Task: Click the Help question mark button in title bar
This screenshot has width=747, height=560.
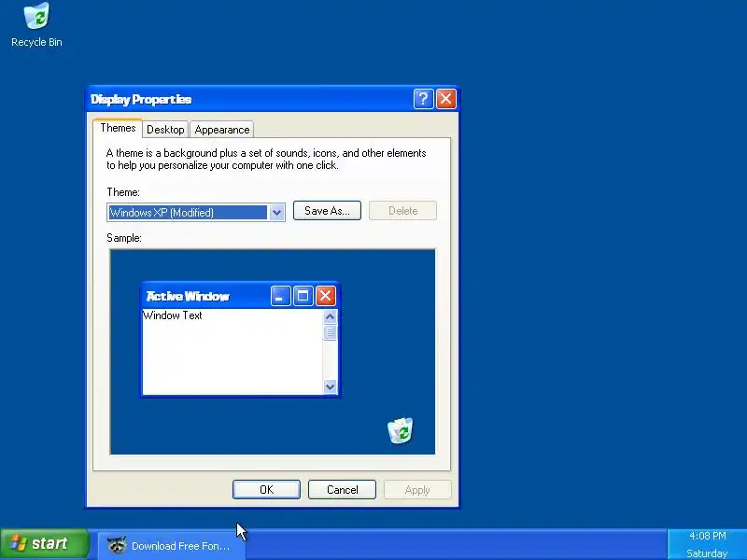Action: click(x=423, y=99)
